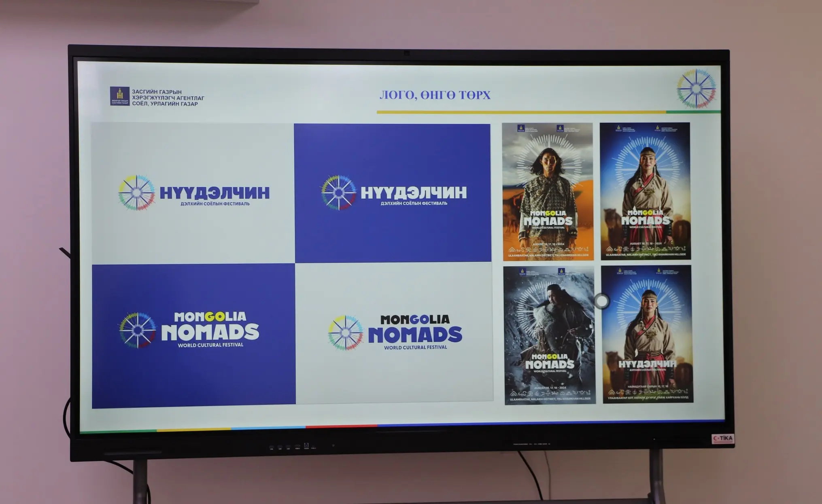Select the slide title ЛОГО, ӨНГӨ ТӨРХ
The image size is (822, 504).
coord(435,95)
